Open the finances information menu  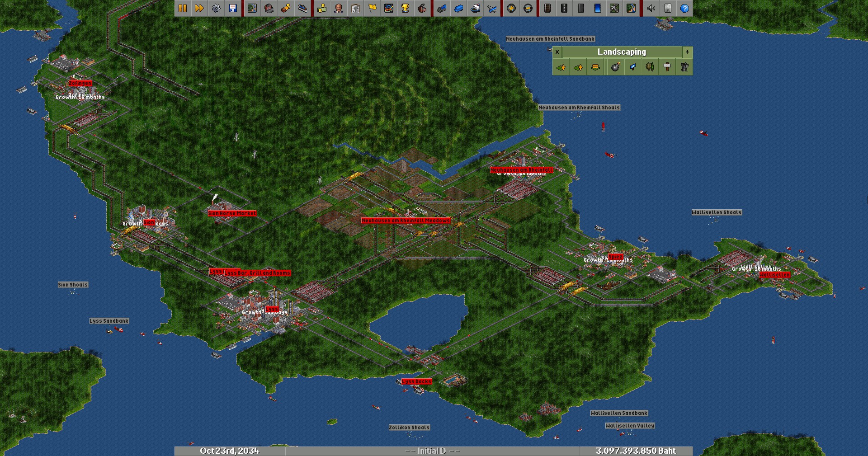pyautogui.click(x=322, y=8)
